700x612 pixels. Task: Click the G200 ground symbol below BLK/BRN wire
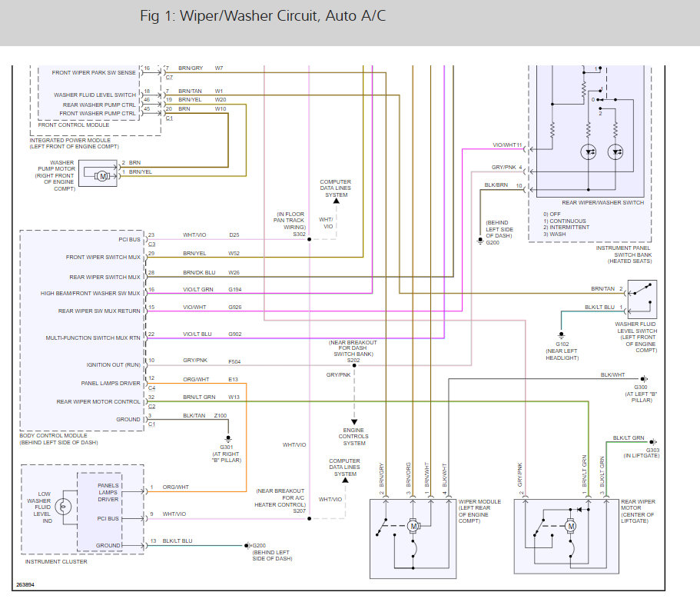pos(480,241)
